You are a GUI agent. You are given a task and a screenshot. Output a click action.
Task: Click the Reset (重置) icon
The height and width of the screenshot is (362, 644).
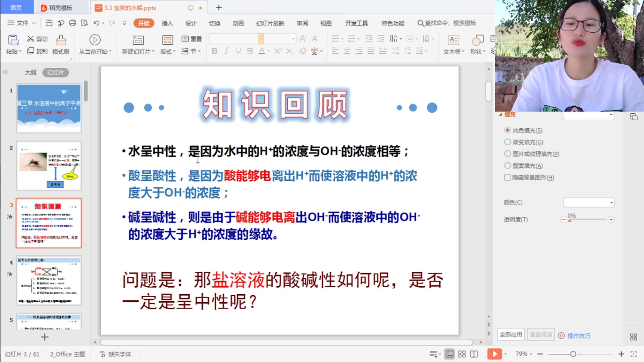coord(192,39)
